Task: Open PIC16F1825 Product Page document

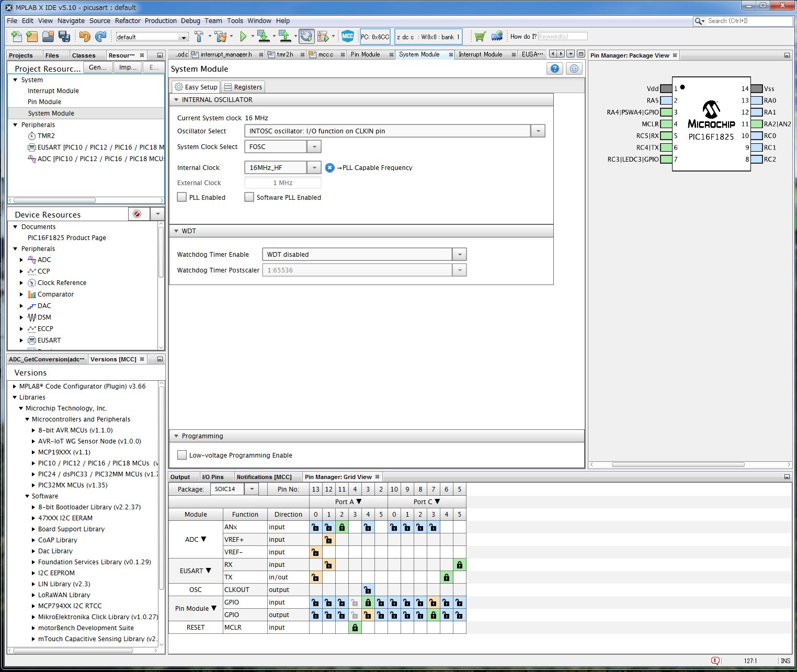Action: (x=67, y=238)
